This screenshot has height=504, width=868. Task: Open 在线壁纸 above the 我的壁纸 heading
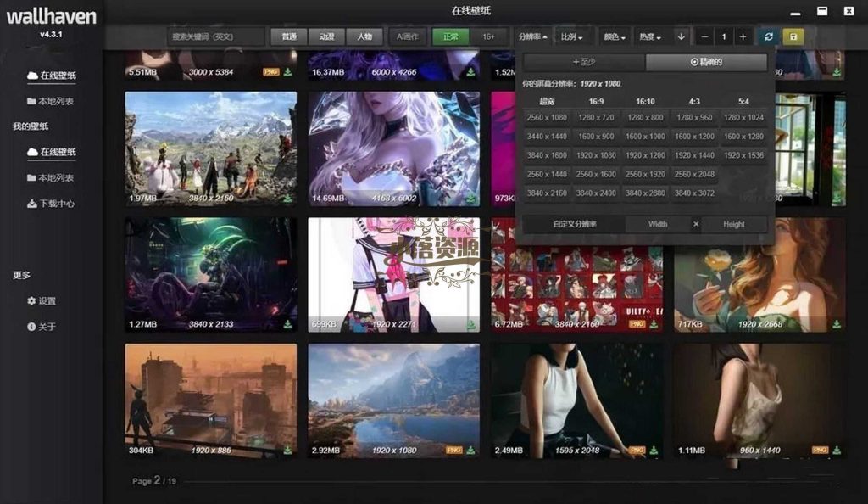click(x=52, y=76)
